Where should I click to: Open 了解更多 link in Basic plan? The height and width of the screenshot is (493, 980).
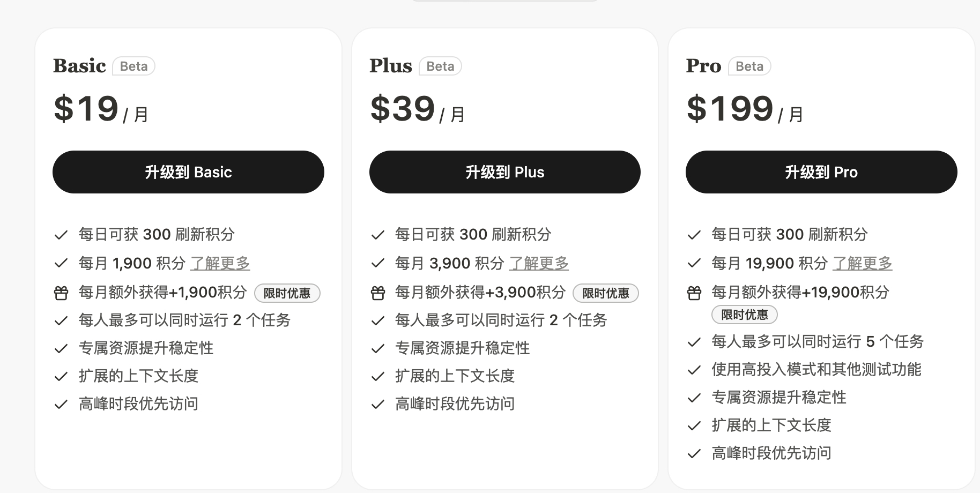pyautogui.click(x=220, y=263)
